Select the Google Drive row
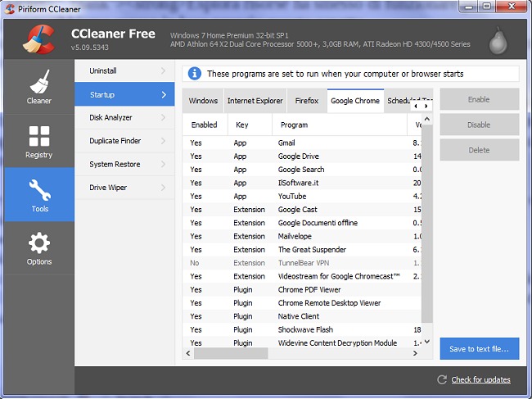The image size is (532, 399). 302,156
